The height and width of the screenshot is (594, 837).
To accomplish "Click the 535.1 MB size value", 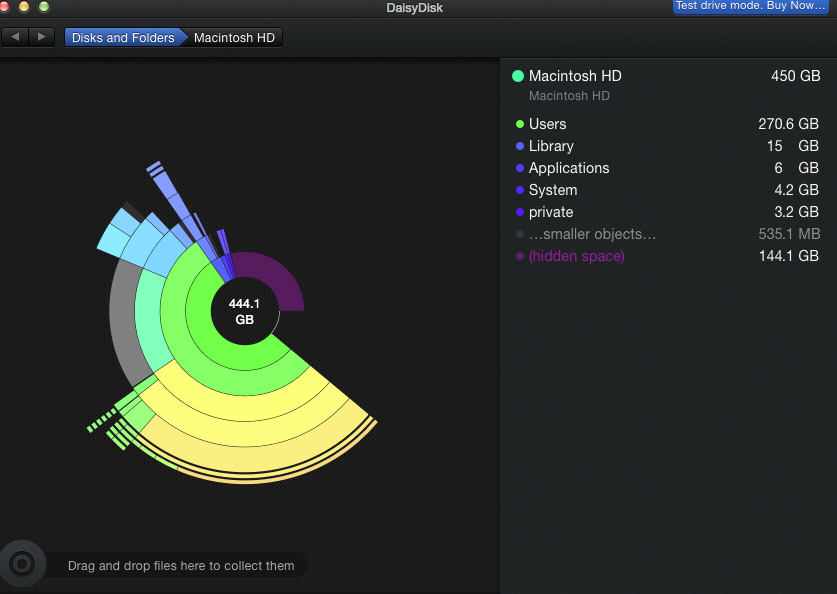I will click(789, 234).
